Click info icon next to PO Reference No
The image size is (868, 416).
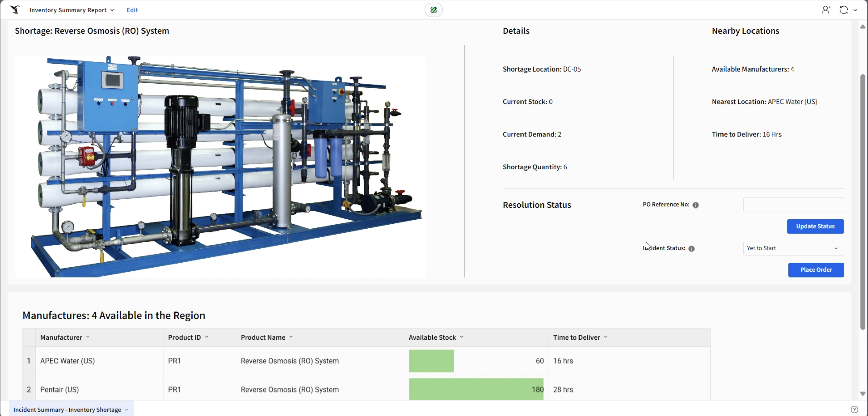[696, 205]
